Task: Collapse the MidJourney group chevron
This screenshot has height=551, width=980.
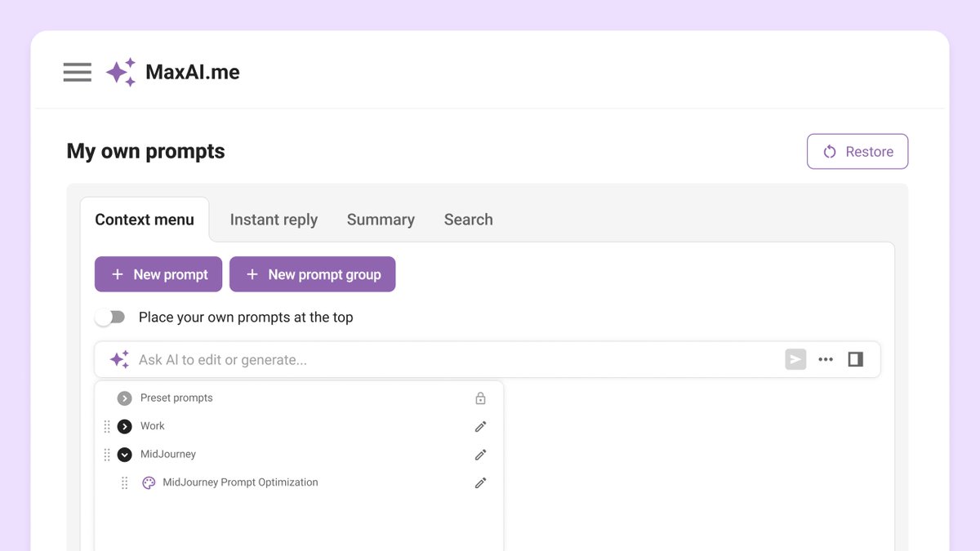Action: click(x=124, y=455)
